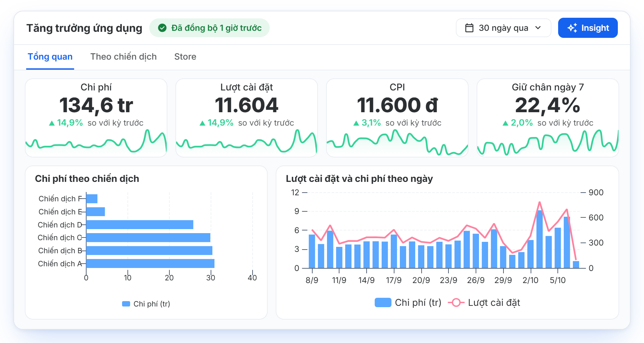
Task: Click the Lượt cài đặt 11.604 value
Action: coord(247,105)
